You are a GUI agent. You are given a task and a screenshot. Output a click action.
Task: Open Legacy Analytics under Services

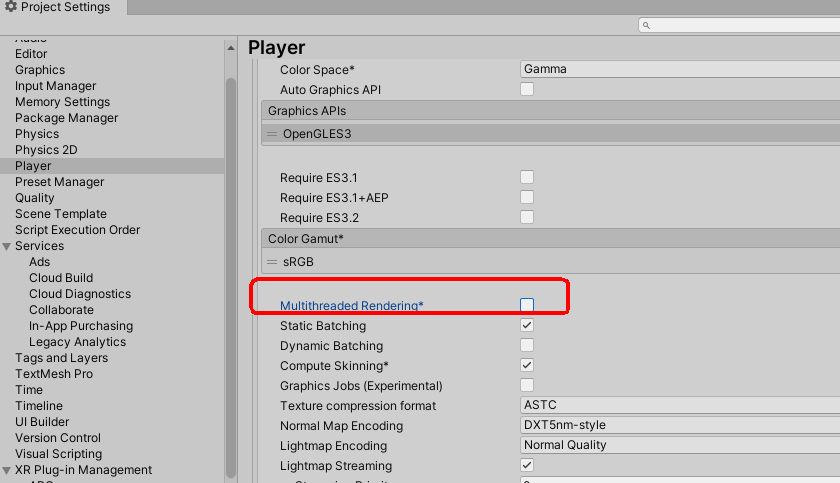pyautogui.click(x=77, y=342)
